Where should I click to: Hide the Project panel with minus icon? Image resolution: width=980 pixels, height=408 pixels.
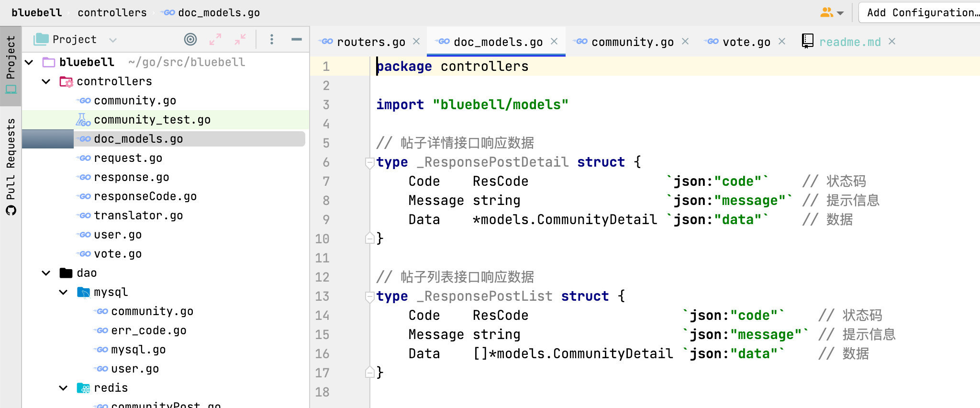[297, 39]
